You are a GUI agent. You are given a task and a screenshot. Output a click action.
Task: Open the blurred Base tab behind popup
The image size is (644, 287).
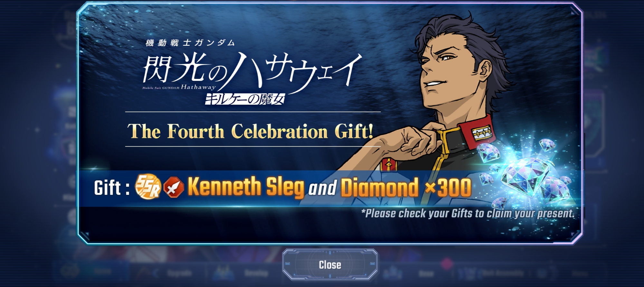point(426,274)
